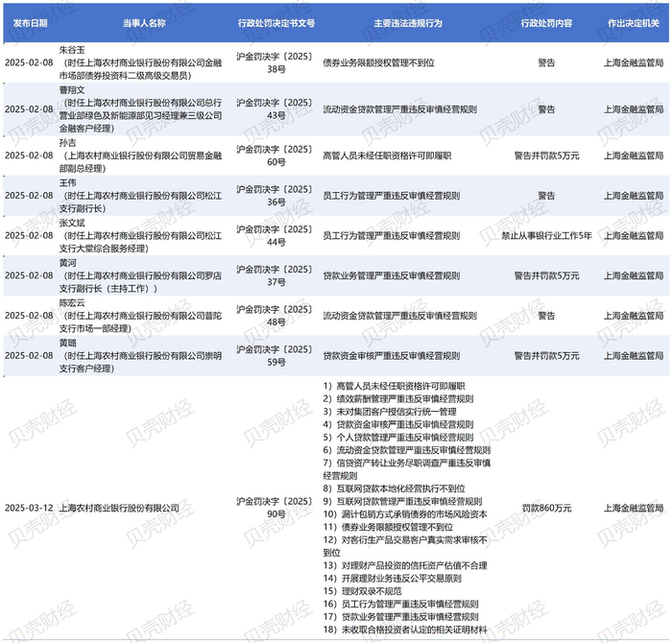Select 债券业务限额授权管理不到位 in 朱谷玉's row
The width and height of the screenshot is (672, 643).
click(x=379, y=63)
